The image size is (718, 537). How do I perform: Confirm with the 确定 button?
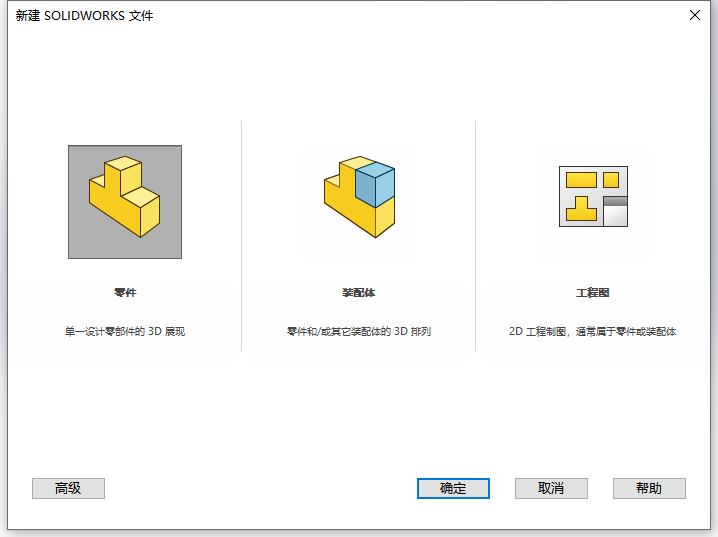tap(453, 488)
